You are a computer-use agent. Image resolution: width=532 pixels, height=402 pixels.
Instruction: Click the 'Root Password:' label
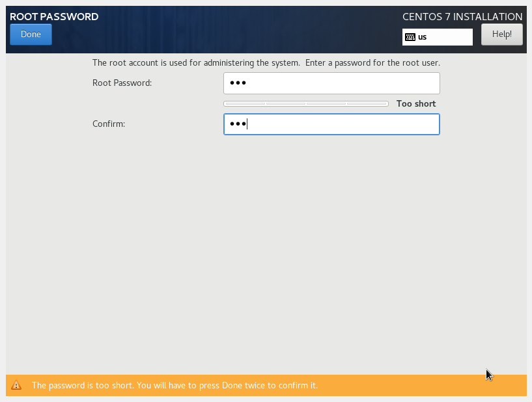pyautogui.click(x=122, y=83)
